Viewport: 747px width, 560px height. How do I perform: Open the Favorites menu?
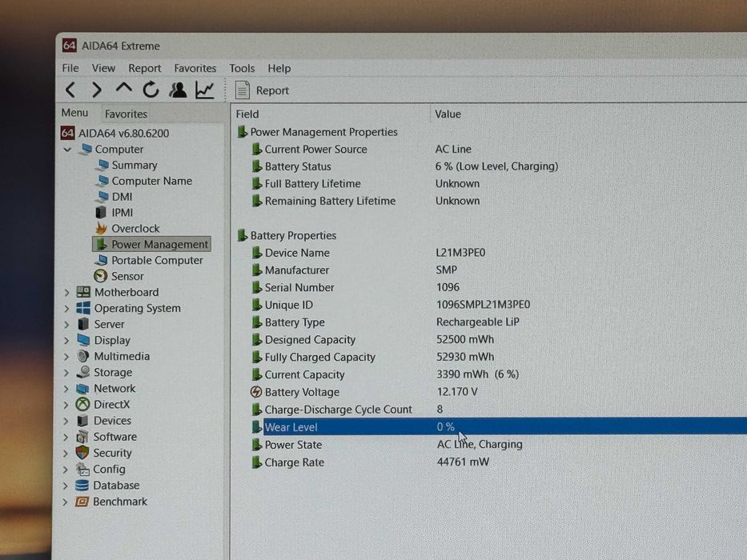click(x=195, y=69)
